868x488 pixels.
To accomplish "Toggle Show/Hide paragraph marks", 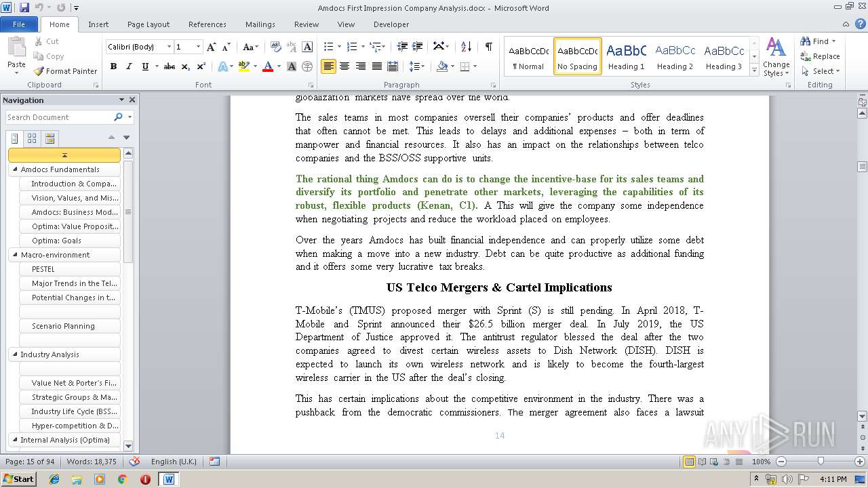I will (x=488, y=47).
